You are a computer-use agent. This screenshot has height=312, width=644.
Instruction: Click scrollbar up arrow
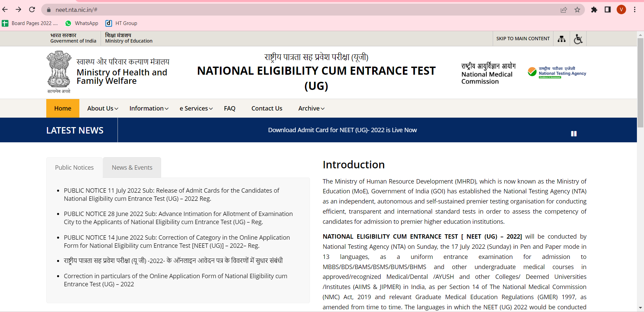[x=640, y=35]
